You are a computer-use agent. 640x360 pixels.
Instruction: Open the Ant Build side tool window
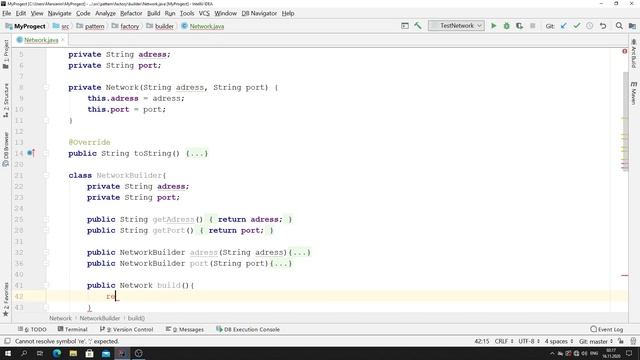(633, 53)
